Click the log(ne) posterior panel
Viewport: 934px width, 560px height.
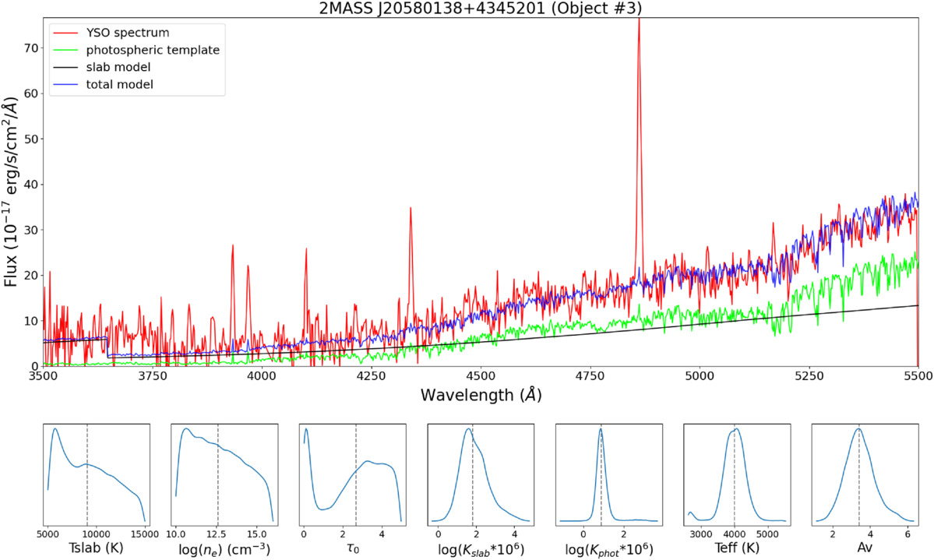point(224,475)
